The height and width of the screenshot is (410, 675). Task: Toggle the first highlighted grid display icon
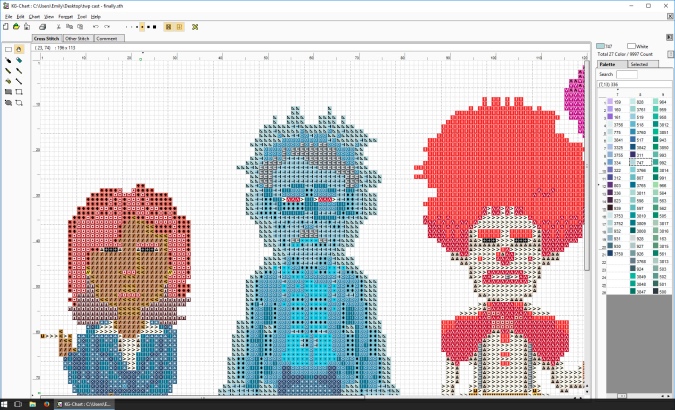168,27
